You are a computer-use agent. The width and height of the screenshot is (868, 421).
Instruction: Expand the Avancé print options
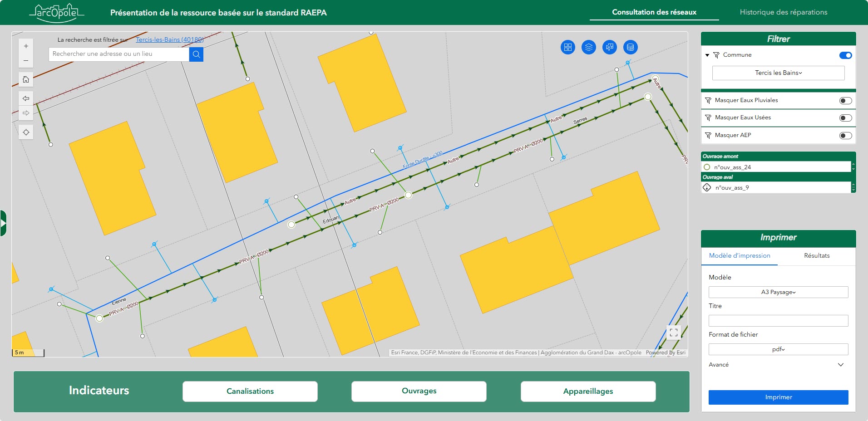[840, 365]
